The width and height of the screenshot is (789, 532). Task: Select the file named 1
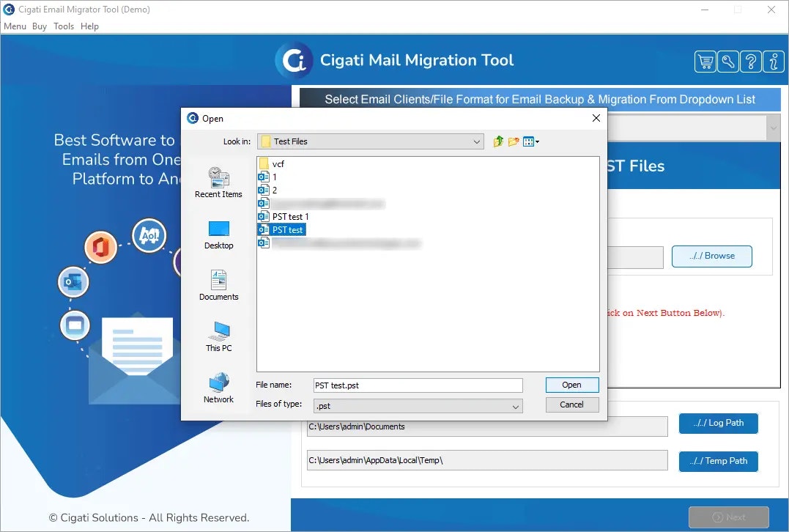click(267, 177)
